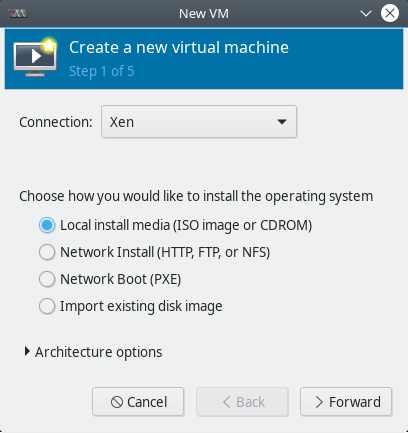Click the Create a new virtual machine heading
Image resolution: width=408 pixels, height=433 pixels.
[x=179, y=47]
